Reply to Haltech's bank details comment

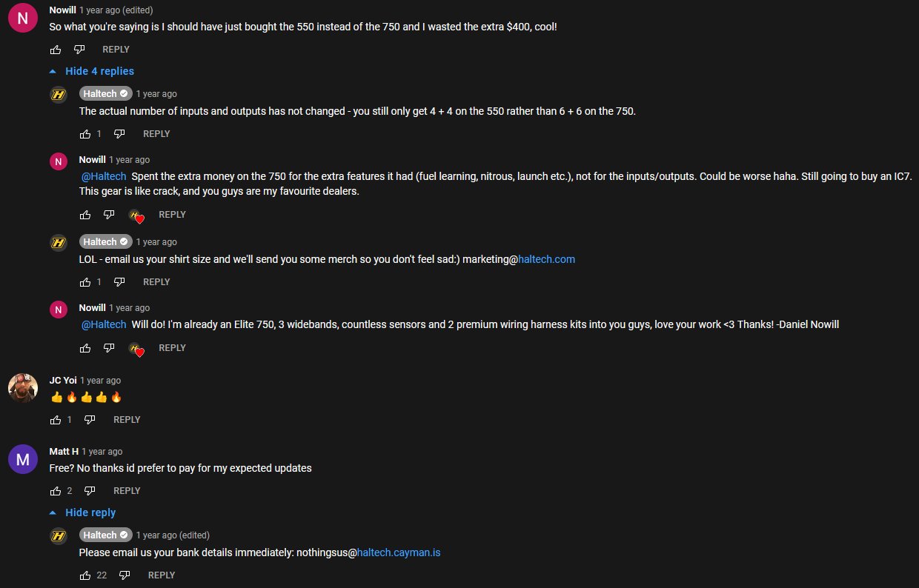[162, 575]
